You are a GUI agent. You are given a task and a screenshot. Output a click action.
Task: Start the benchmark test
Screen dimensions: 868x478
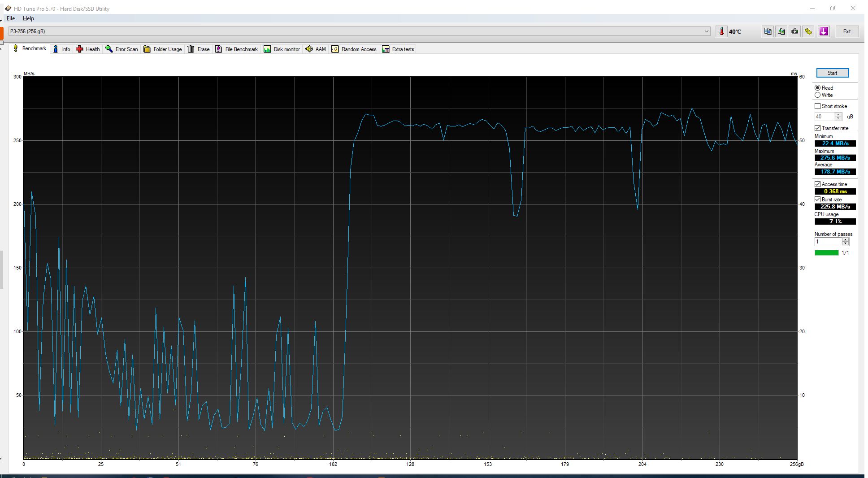tap(833, 73)
